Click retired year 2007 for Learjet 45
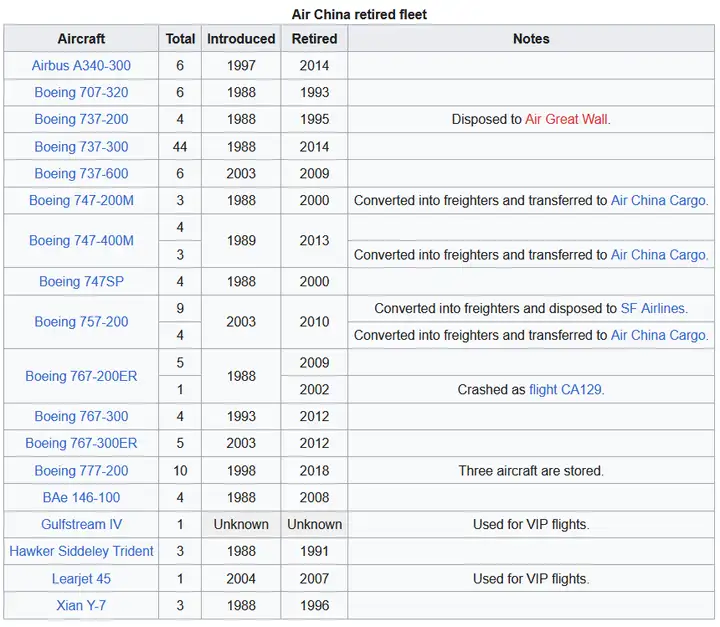Image resolution: width=720 pixels, height=627 pixels. (315, 579)
